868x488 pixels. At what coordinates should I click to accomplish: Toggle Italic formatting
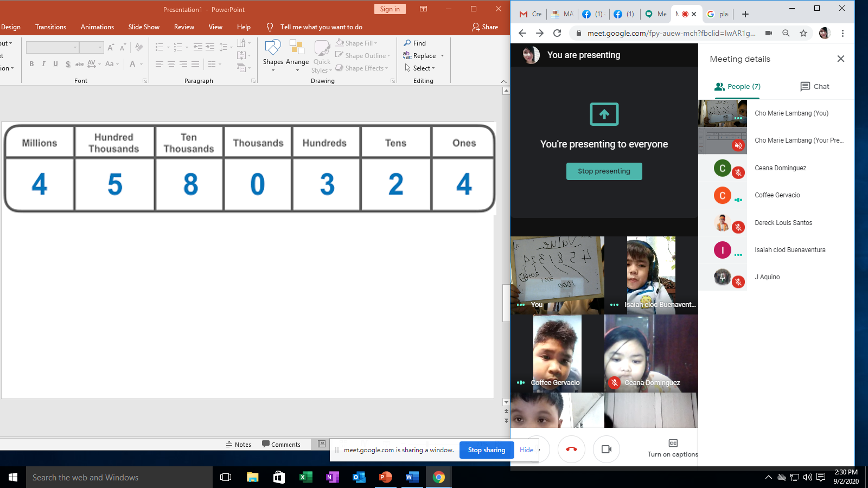[43, 64]
